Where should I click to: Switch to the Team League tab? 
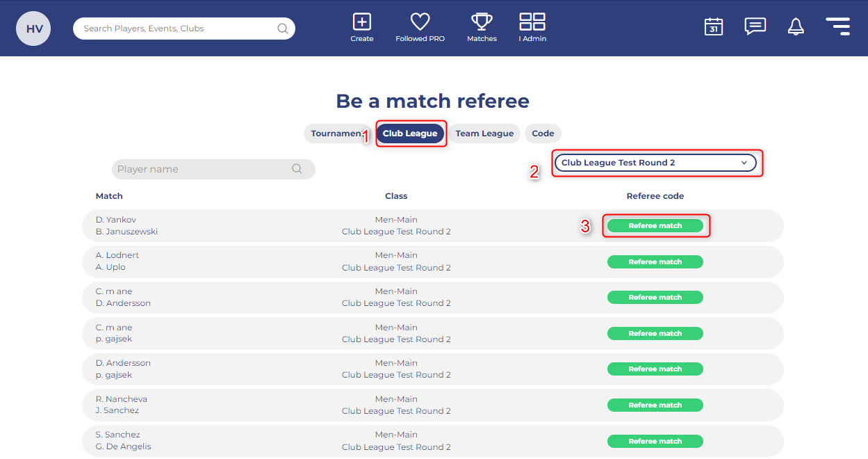[484, 134]
